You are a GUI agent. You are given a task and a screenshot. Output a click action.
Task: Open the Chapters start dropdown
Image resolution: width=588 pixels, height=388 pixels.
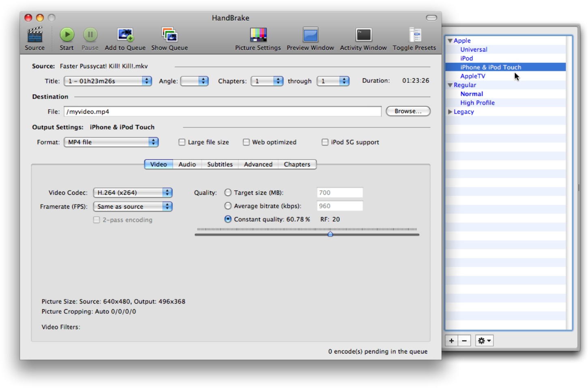[x=267, y=81]
